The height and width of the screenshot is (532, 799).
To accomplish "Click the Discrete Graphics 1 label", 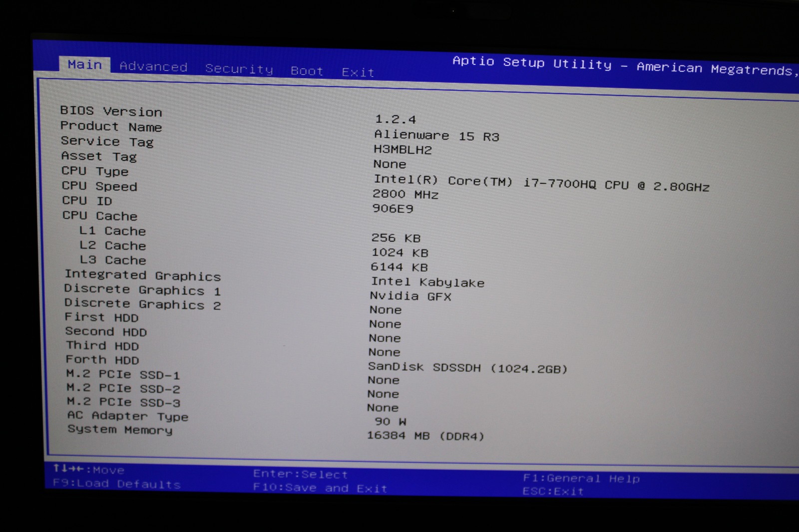I will (142, 289).
